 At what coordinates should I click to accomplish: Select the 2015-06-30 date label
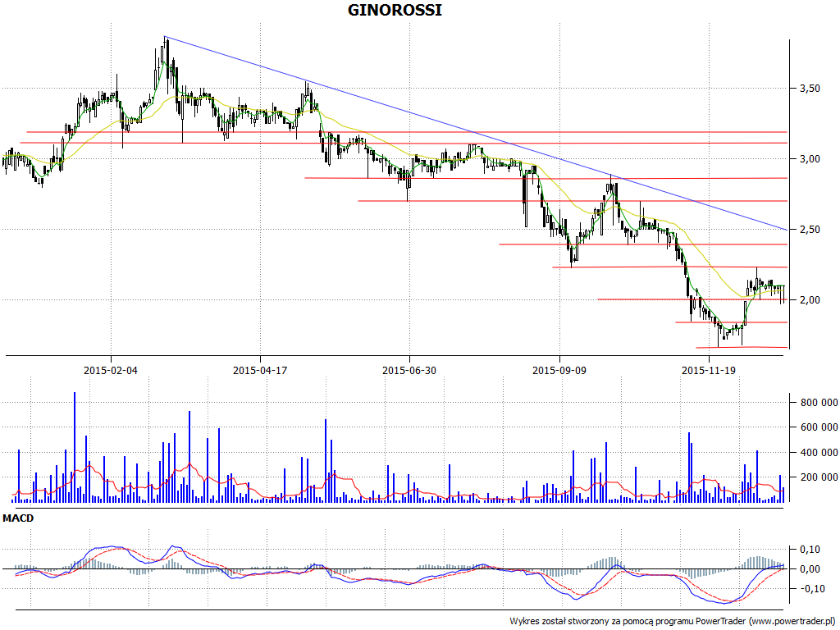[x=409, y=370]
